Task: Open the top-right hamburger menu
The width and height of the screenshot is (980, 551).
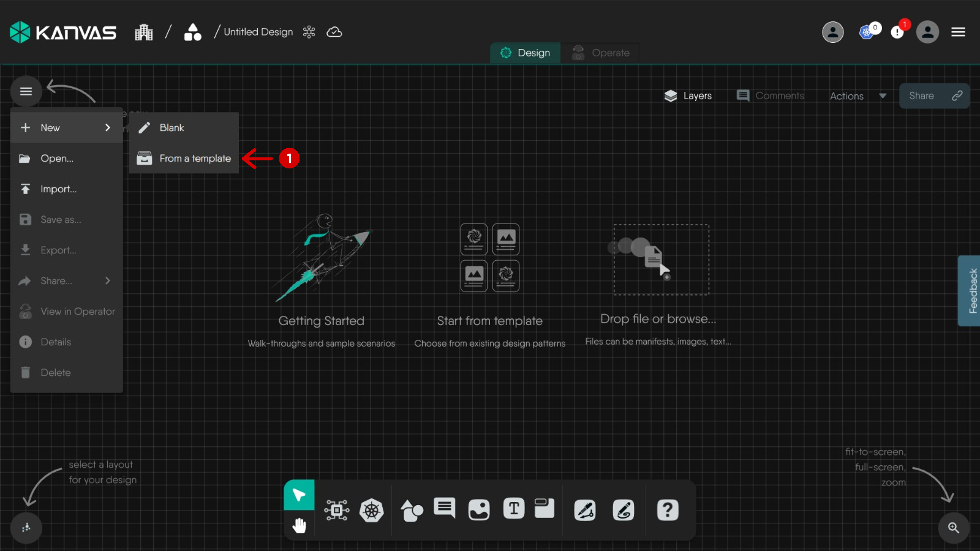Action: pos(959,32)
